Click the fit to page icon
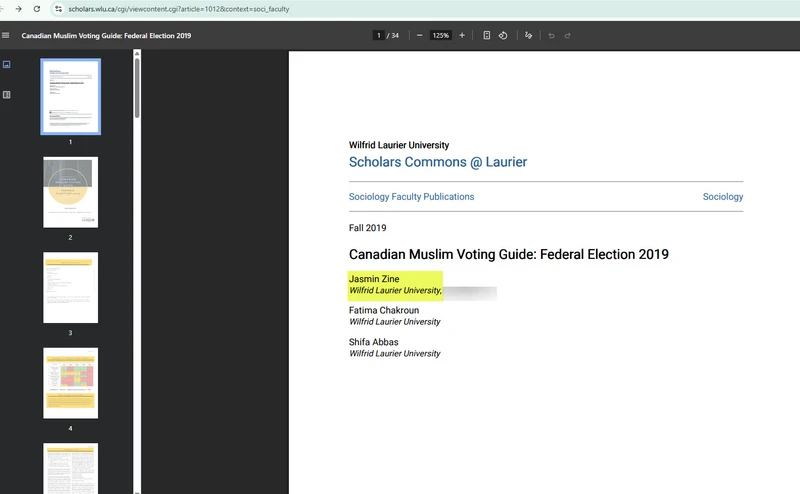 coord(487,35)
